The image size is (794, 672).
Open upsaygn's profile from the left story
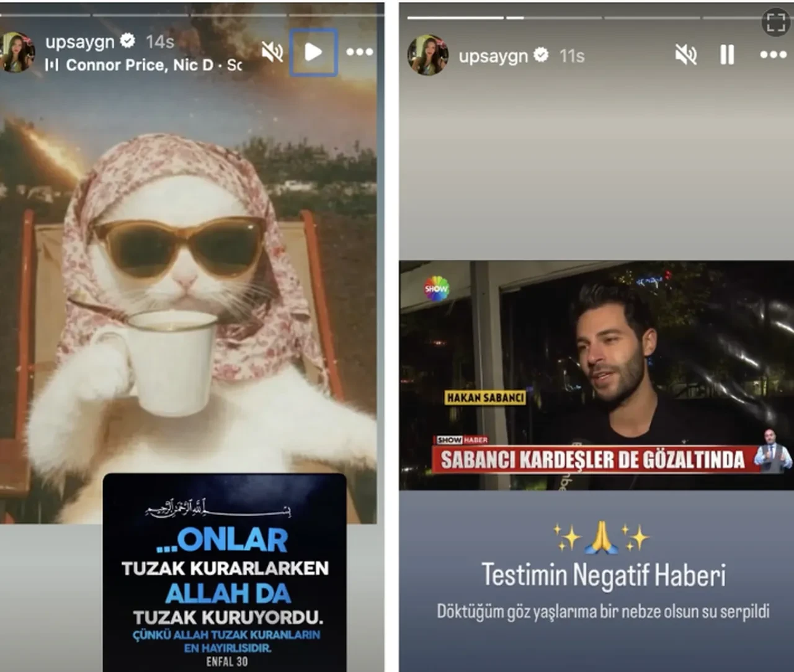tap(19, 52)
